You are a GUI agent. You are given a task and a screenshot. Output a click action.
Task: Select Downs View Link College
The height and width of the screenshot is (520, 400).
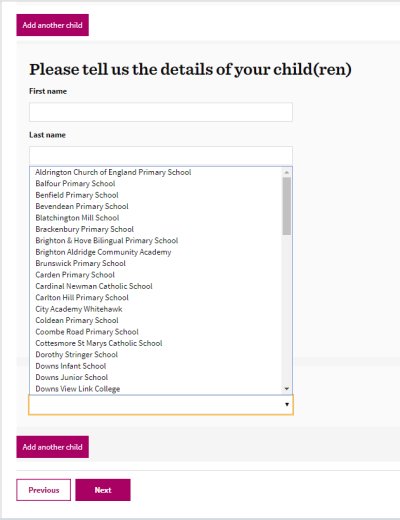[x=156, y=389]
